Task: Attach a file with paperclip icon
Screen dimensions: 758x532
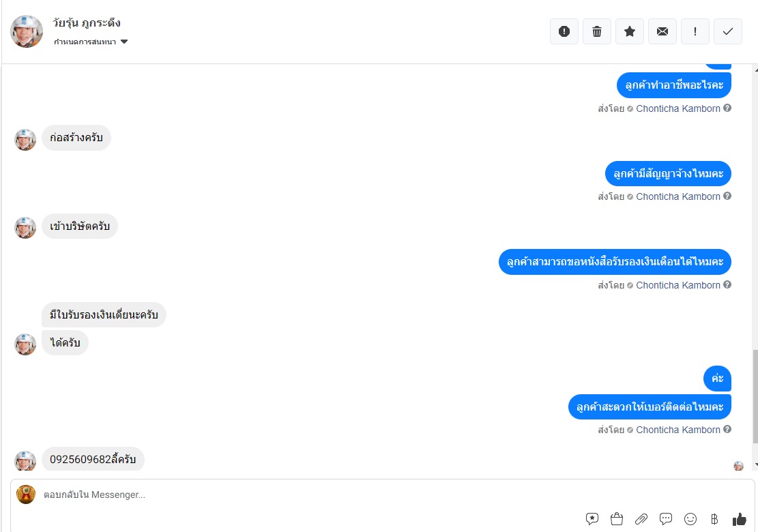Action: coord(641,519)
